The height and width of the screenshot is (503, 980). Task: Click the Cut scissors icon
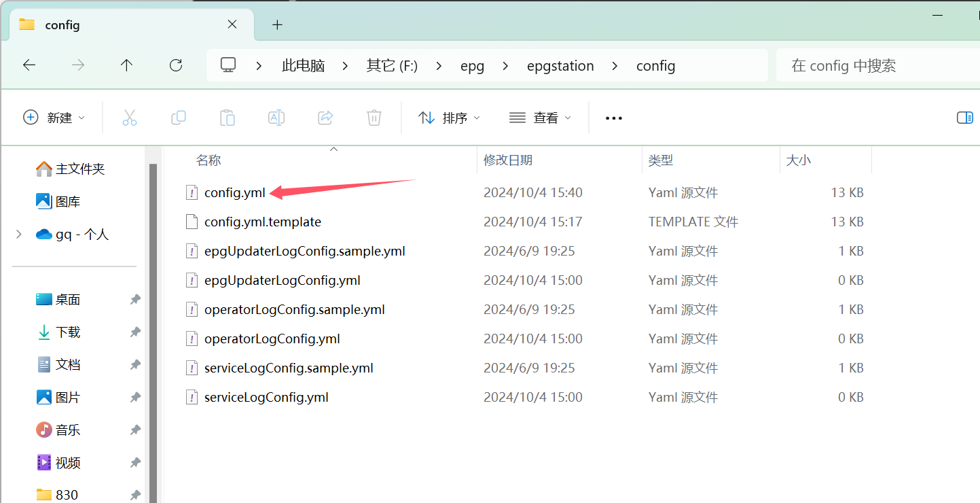130,118
